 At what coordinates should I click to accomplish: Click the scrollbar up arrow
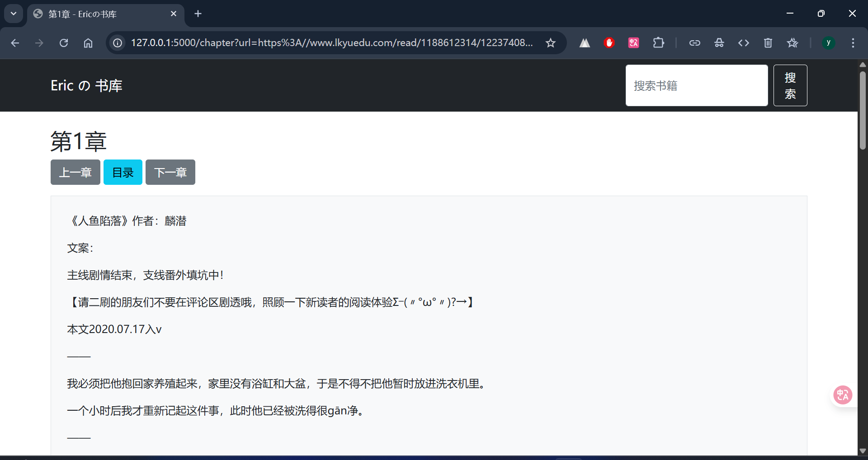coord(863,65)
